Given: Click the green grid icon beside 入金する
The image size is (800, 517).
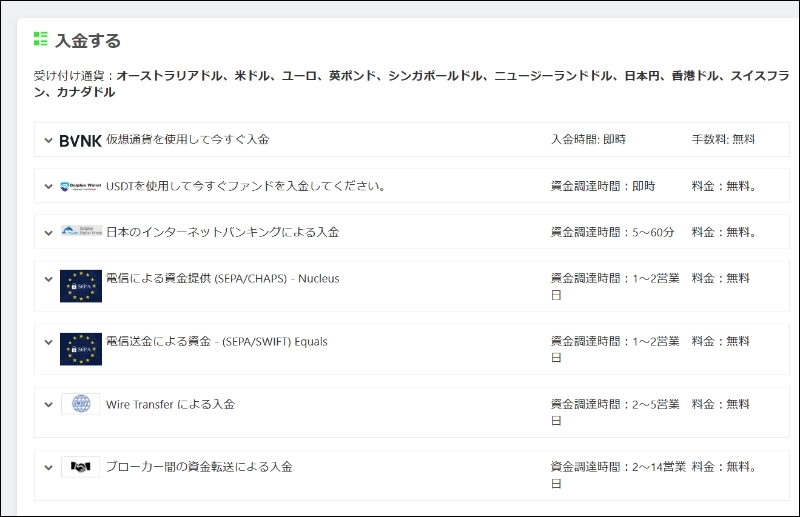Looking at the screenshot, I should 41,39.
